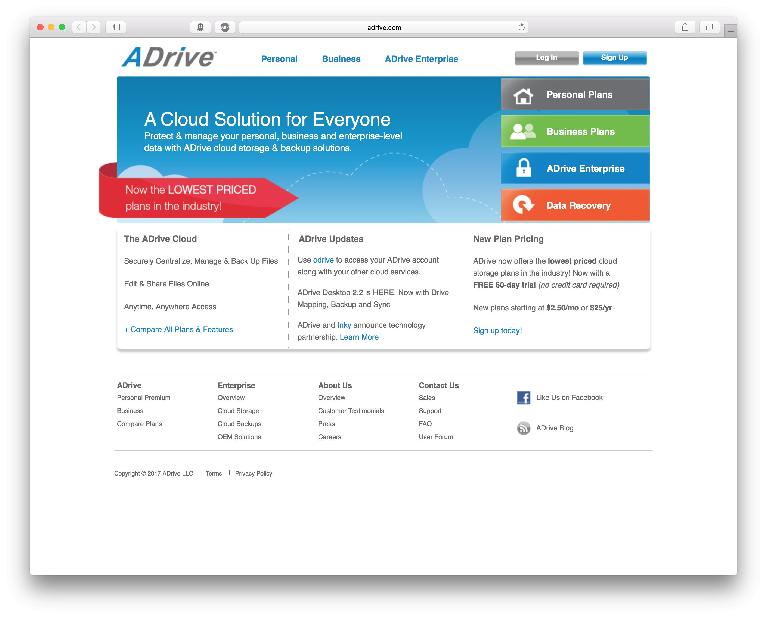Image resolution: width=768 pixels, height=619 pixels.
Task: Open the ADrive Enterprise navigation menu
Action: [x=421, y=59]
